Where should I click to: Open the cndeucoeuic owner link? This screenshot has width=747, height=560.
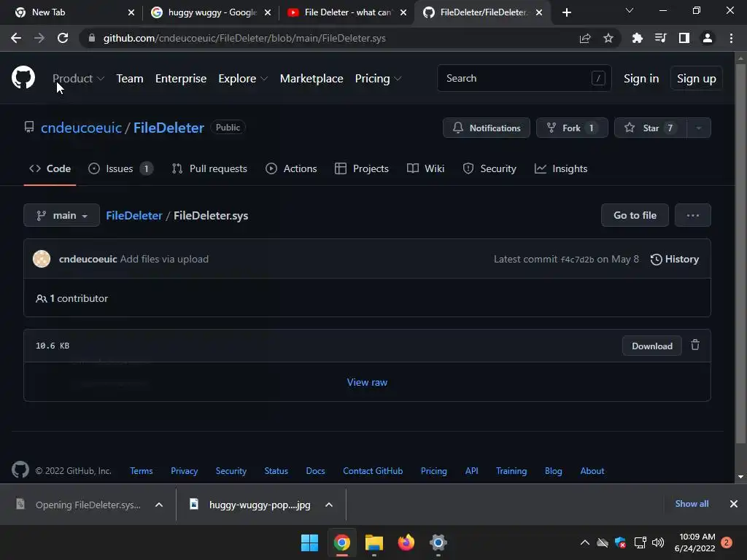tap(81, 128)
